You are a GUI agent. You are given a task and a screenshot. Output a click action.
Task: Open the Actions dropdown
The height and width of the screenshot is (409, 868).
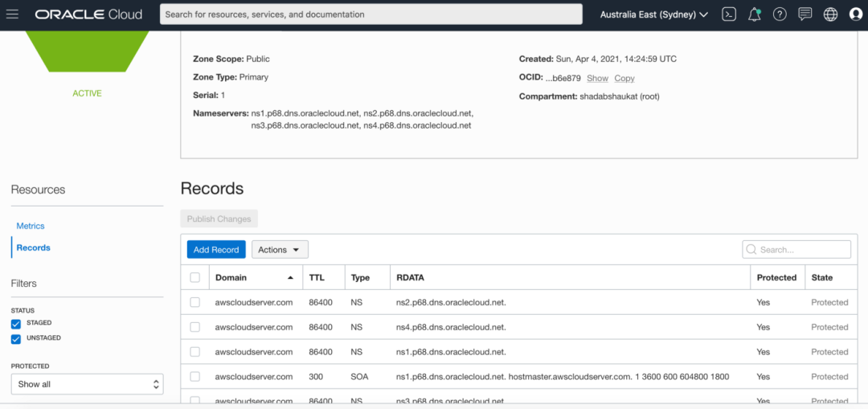tap(280, 250)
